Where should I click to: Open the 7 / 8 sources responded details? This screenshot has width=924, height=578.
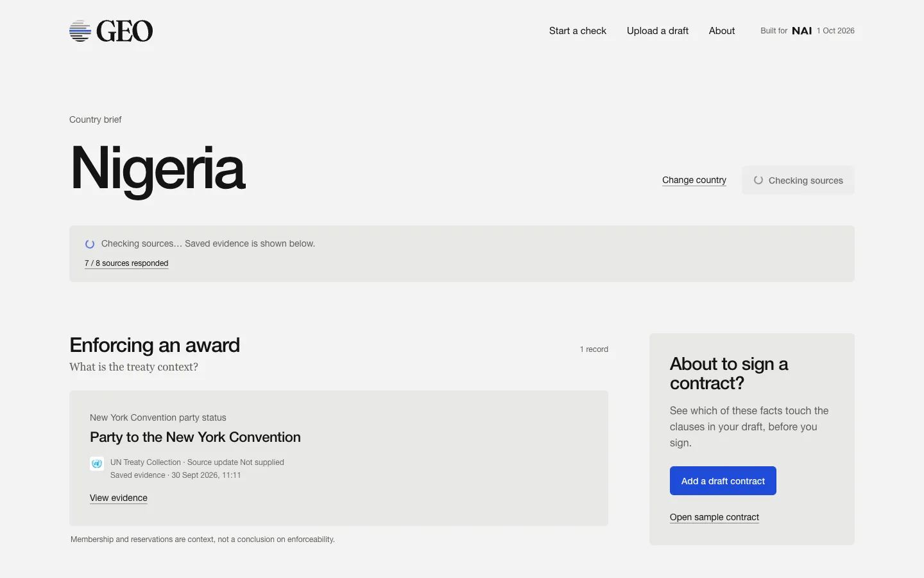click(x=126, y=263)
